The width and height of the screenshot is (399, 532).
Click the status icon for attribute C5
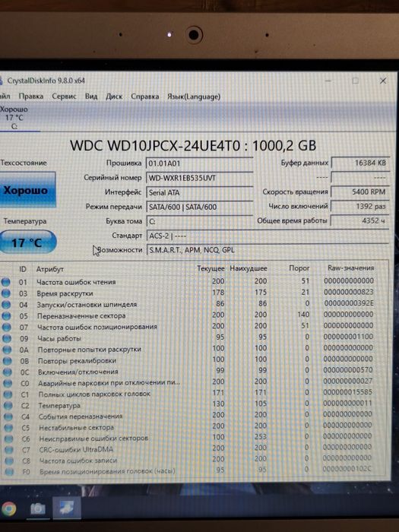[8, 427]
